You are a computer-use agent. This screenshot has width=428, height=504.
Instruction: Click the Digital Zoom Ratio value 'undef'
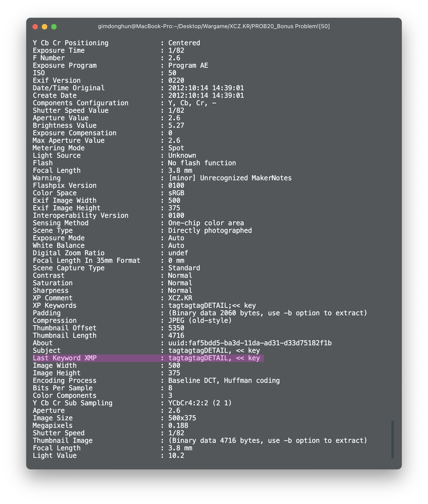pos(178,253)
